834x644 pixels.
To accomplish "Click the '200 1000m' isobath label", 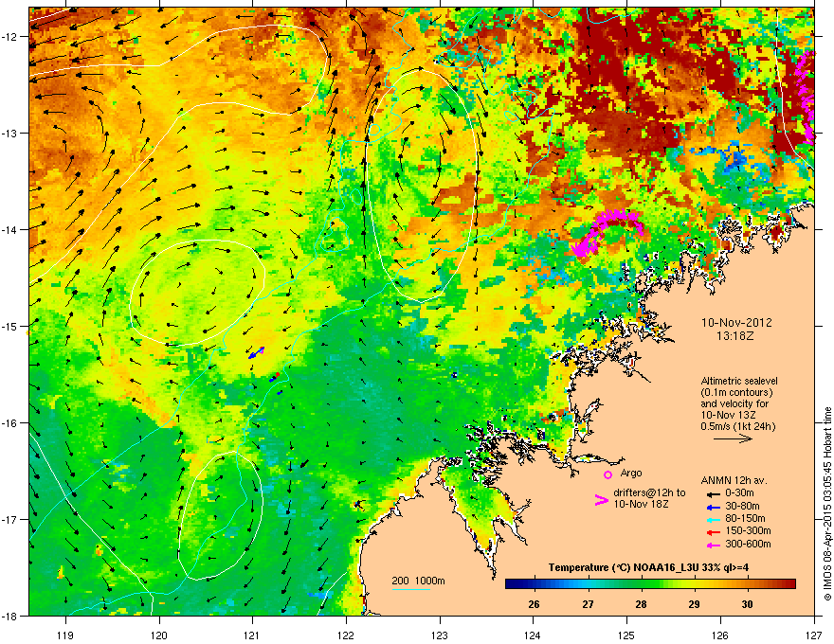I will point(418,581).
